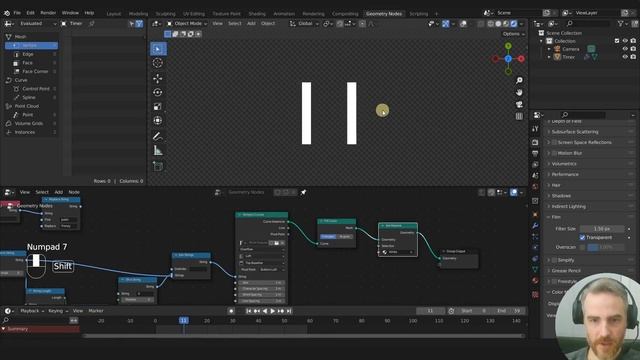Click the red X axis of navigation gizmo
Image resolution: width=640 pixels, height=360 pixels.
coord(521,59)
